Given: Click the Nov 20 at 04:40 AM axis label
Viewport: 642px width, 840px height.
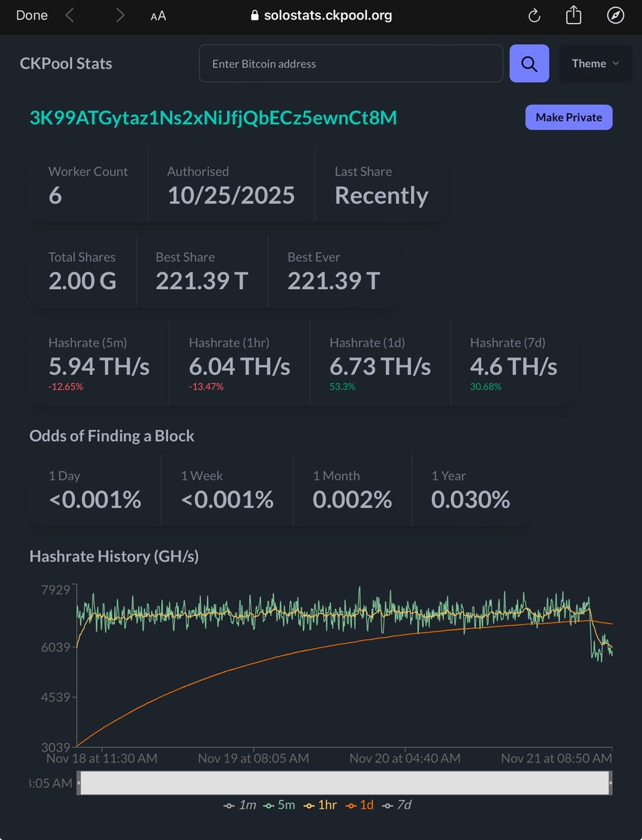Looking at the screenshot, I should [405, 758].
